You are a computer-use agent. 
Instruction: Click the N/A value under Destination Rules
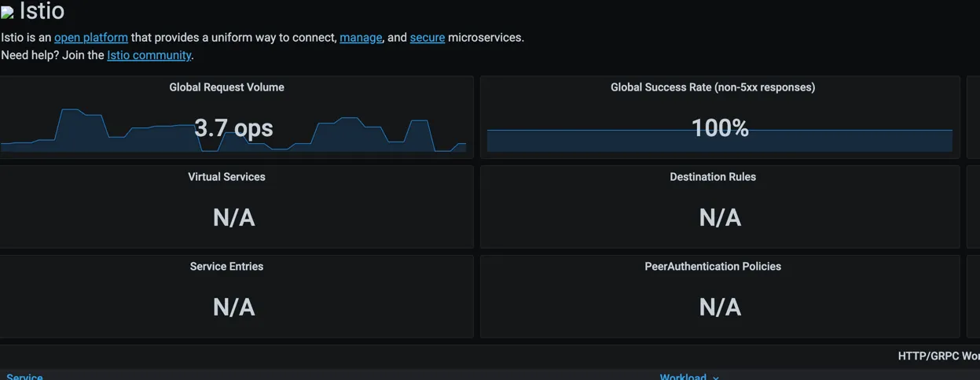(720, 217)
